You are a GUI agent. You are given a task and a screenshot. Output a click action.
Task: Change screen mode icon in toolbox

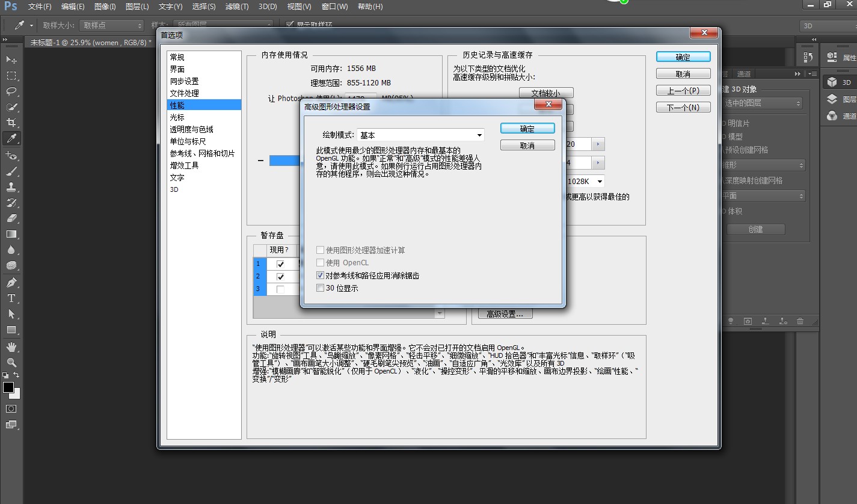(11, 424)
